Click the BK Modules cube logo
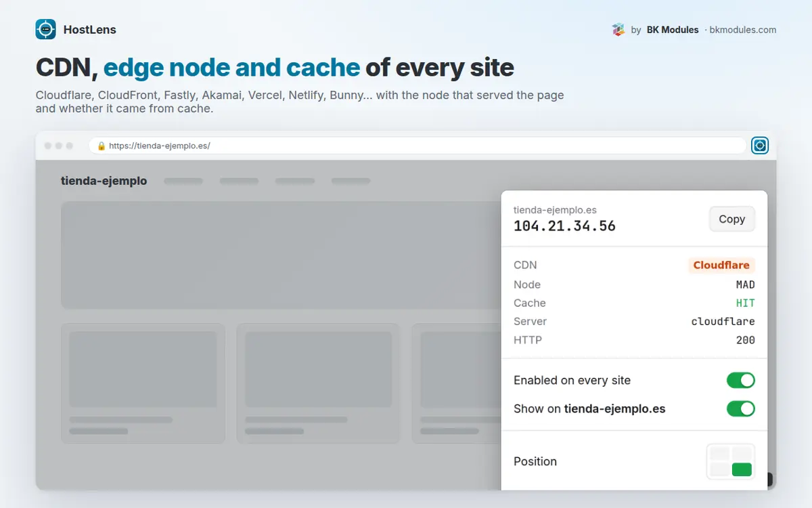 (618, 30)
